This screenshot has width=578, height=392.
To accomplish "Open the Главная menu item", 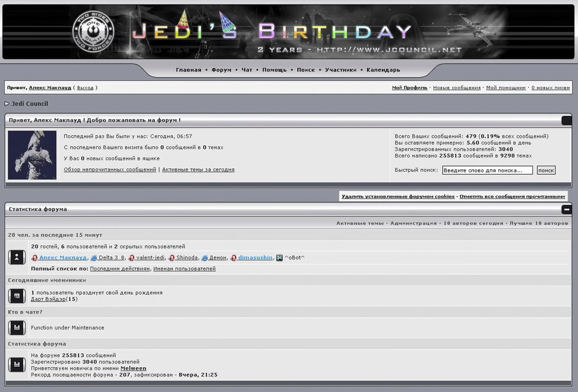I will (189, 70).
